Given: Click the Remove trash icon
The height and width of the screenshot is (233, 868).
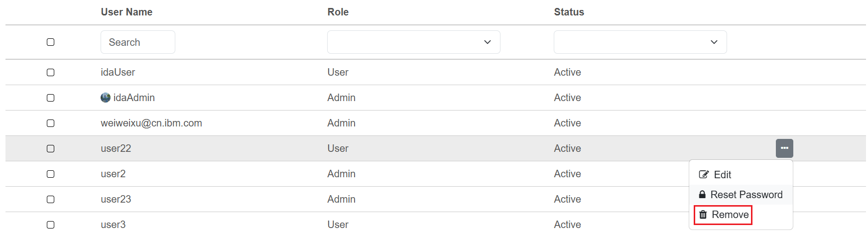Looking at the screenshot, I should click(703, 215).
